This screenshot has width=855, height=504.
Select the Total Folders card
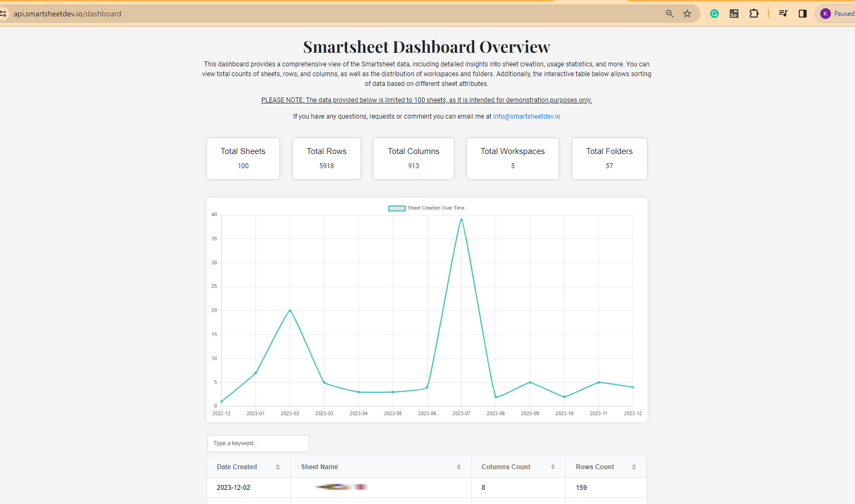pos(609,158)
